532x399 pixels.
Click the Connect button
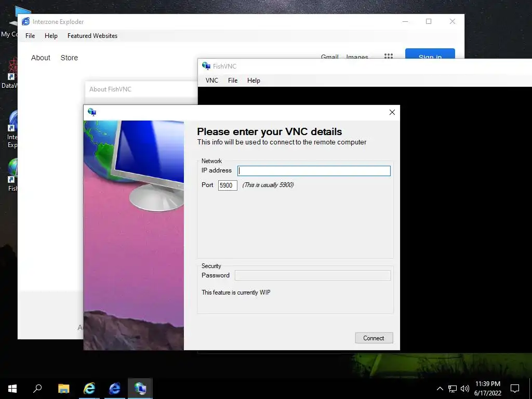click(374, 338)
